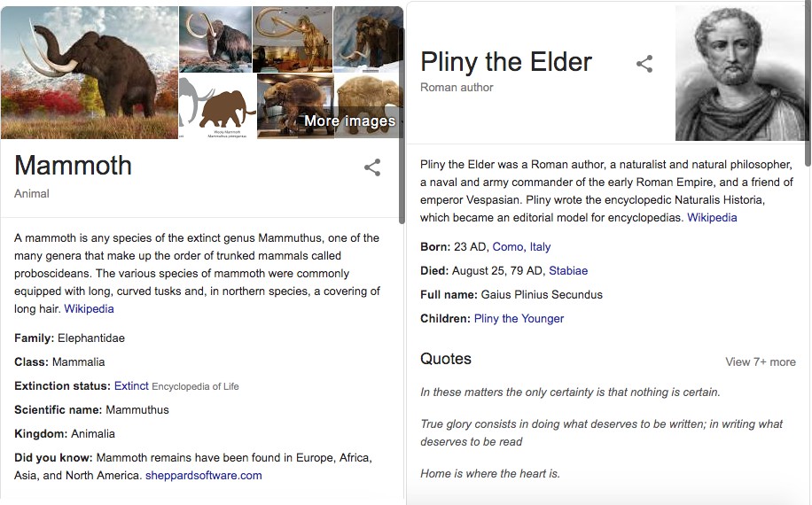Open the Stabiae death place link
The width and height of the screenshot is (812, 505).
coord(568,270)
